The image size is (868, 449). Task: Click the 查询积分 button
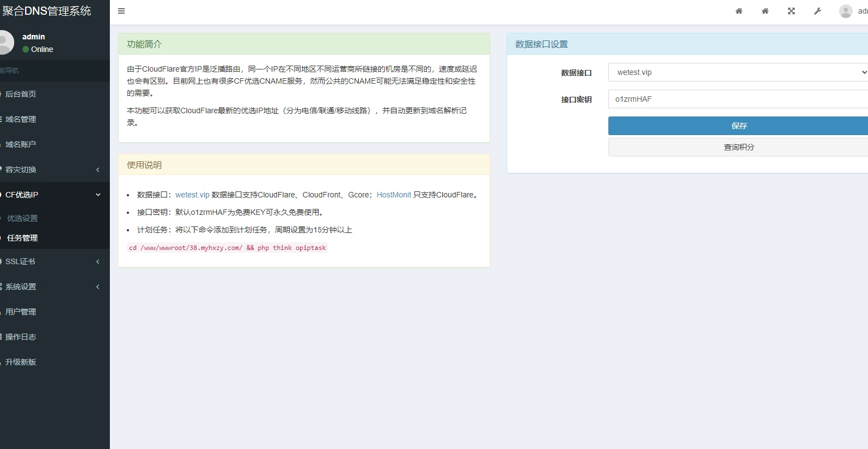[738, 147]
